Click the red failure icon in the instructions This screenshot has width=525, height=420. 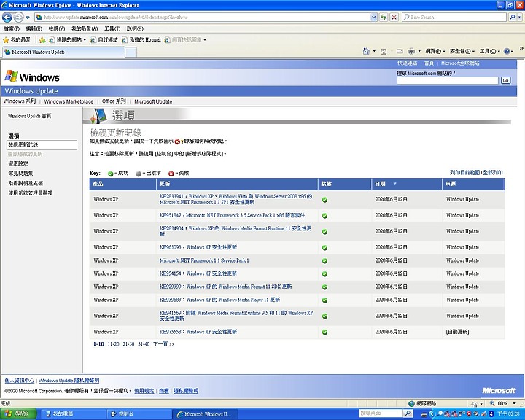[x=177, y=141]
